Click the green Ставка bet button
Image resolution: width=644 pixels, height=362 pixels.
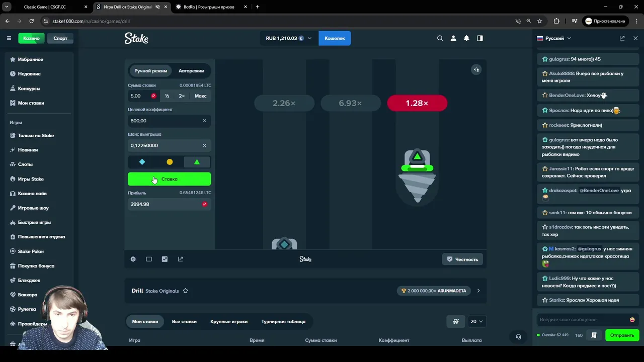(169, 179)
